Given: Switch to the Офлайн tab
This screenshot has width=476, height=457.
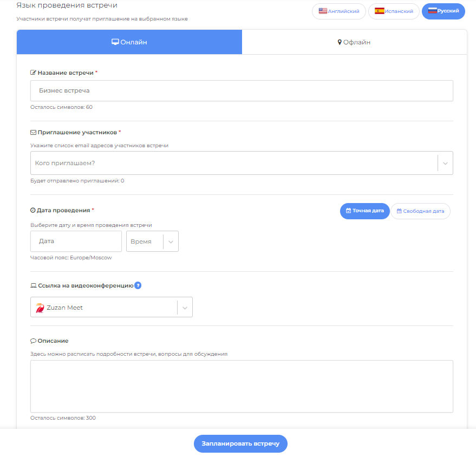Looking at the screenshot, I should click(x=354, y=42).
